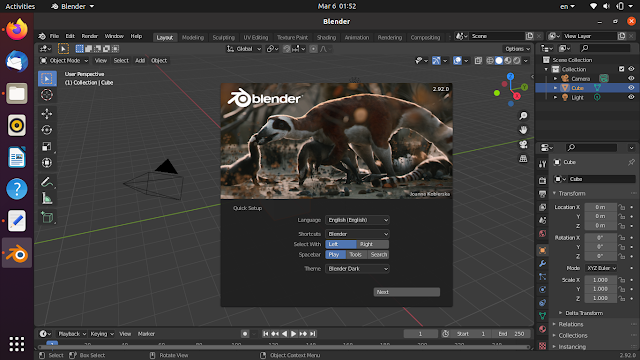Viewport: 640px width, 360px height.
Task: Select the Annotate tool
Action: (47, 182)
